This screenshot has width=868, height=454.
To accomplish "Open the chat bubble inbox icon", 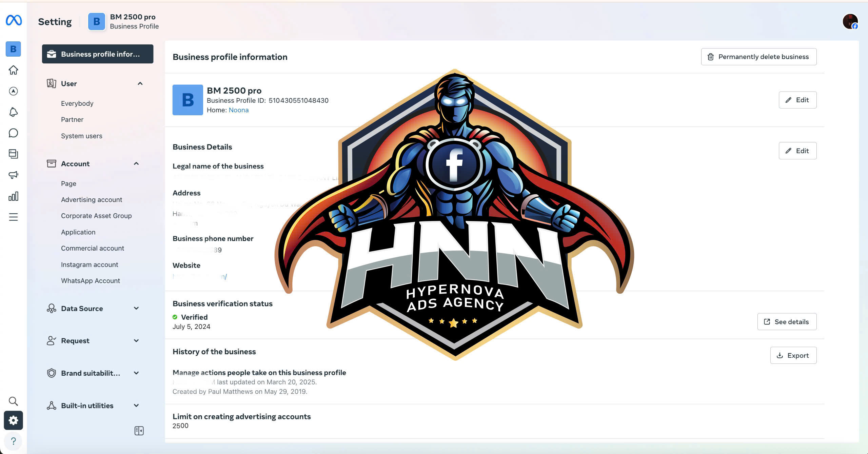I will coord(13,133).
